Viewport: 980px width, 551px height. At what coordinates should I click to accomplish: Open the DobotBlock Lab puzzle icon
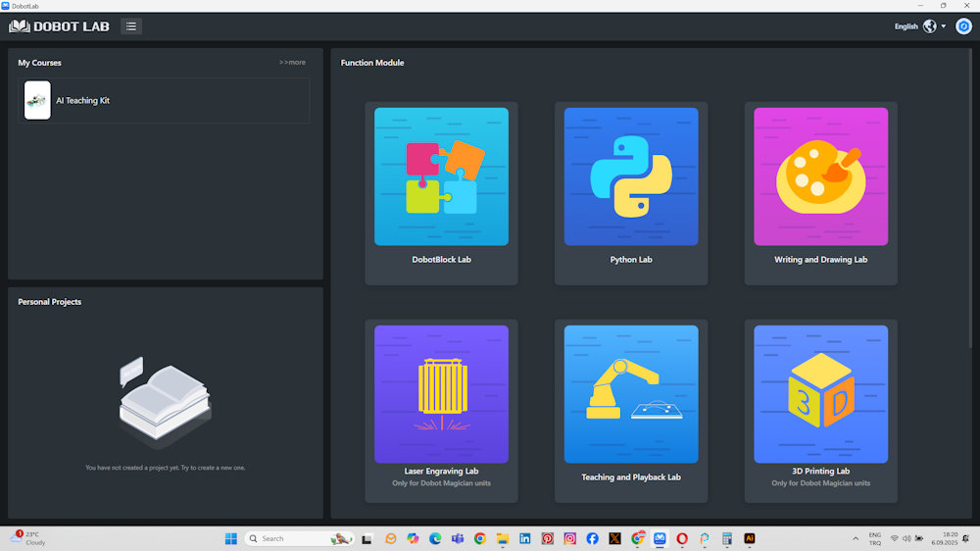(441, 176)
